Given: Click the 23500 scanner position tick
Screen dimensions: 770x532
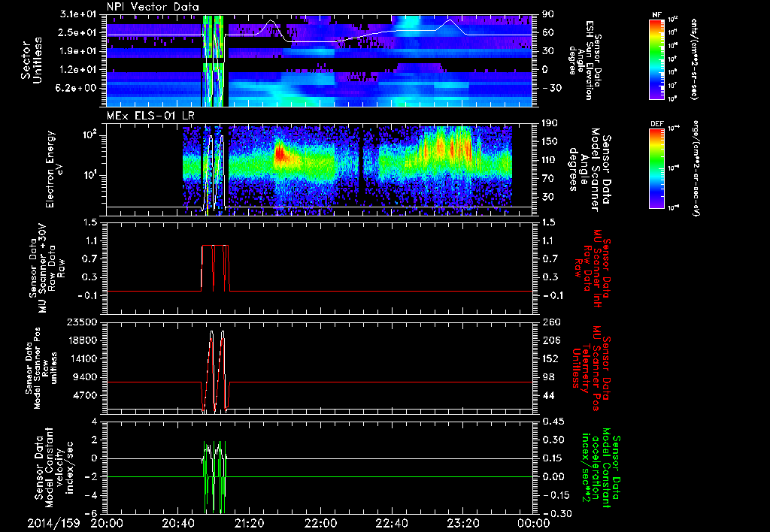Looking at the screenshot, I should click(82, 322).
